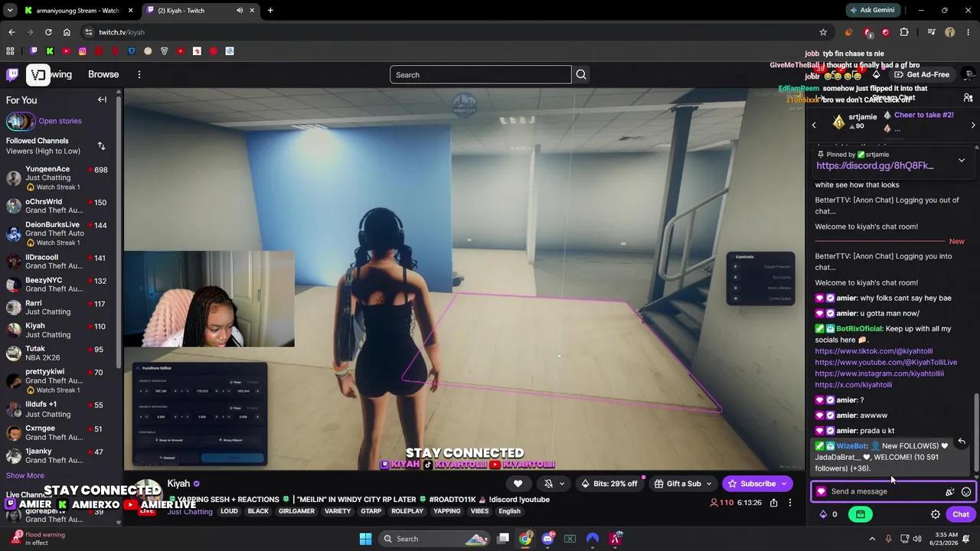Open the emote picker smiley in chat
The width and height of the screenshot is (980, 551).
[966, 492]
